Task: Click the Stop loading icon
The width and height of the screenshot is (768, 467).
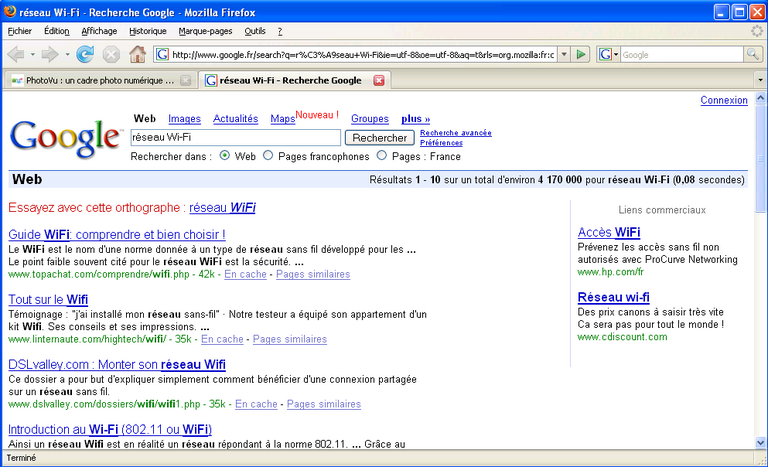Action: click(x=111, y=54)
